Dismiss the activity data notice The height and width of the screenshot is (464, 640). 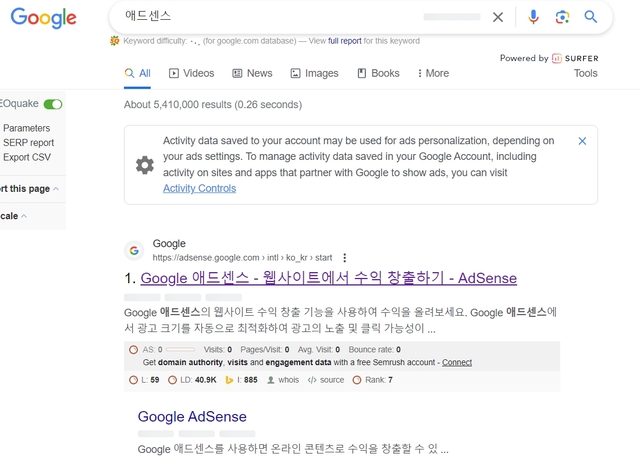(x=582, y=141)
